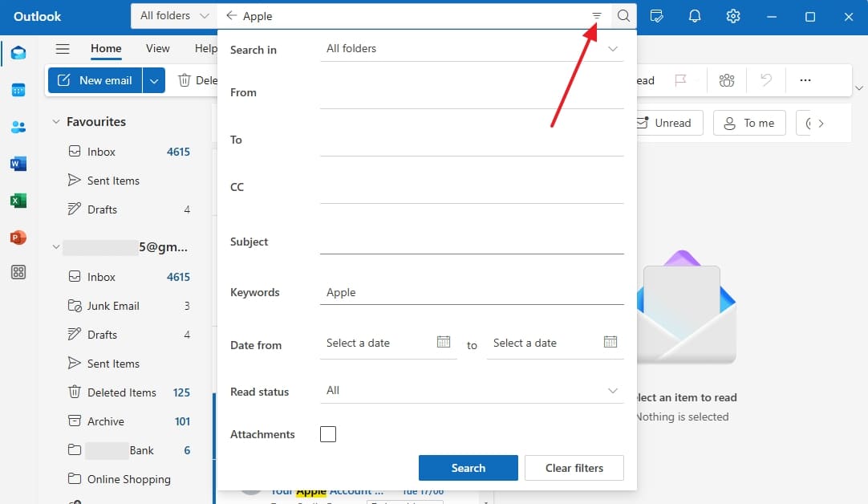This screenshot has width=868, height=504.
Task: Switch to the View tab
Action: coord(157,48)
